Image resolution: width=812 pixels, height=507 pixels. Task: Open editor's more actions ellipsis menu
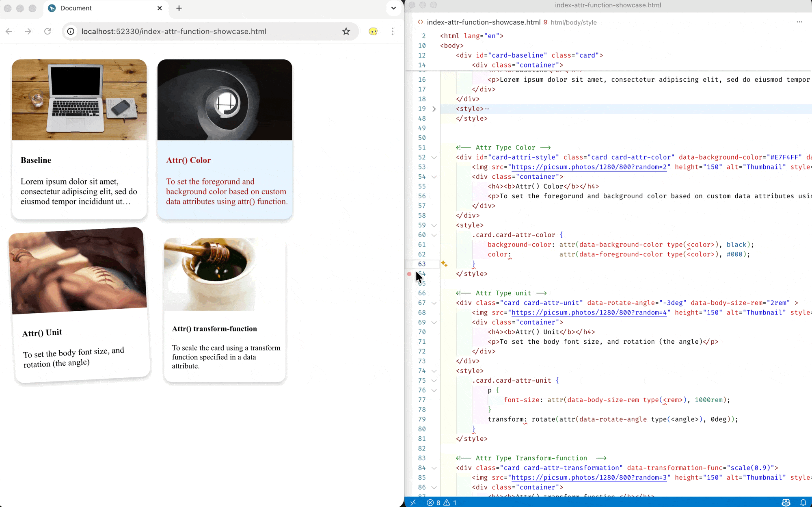tap(799, 22)
